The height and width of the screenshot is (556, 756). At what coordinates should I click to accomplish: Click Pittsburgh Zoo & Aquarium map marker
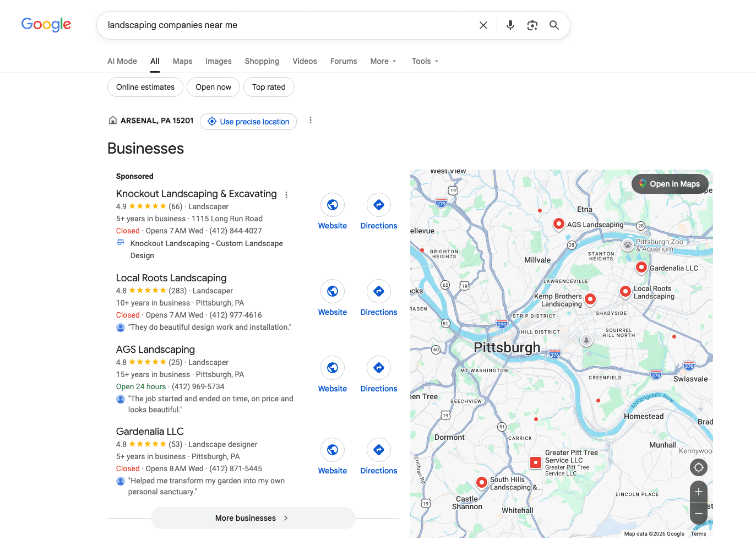point(628,245)
